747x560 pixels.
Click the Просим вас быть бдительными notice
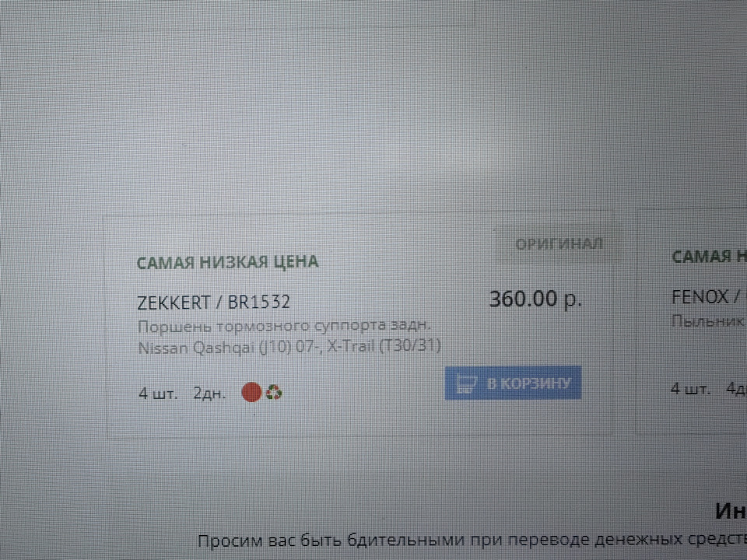472,540
